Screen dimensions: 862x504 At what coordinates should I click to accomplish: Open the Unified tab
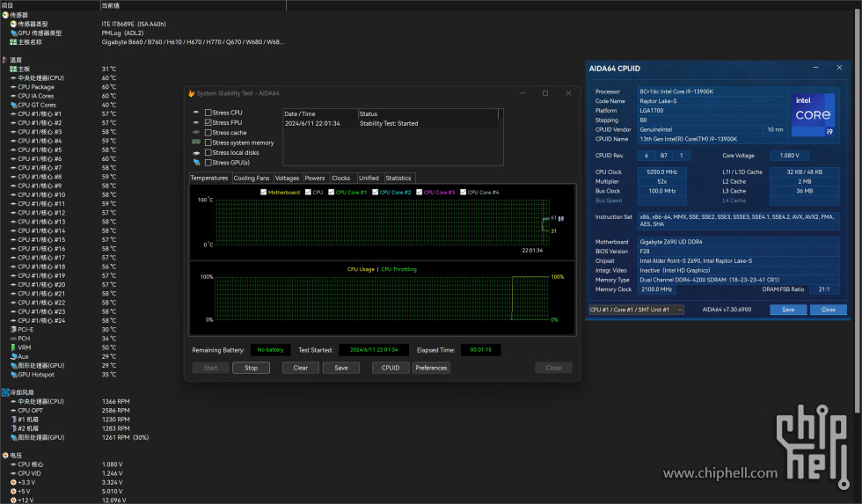tap(369, 178)
